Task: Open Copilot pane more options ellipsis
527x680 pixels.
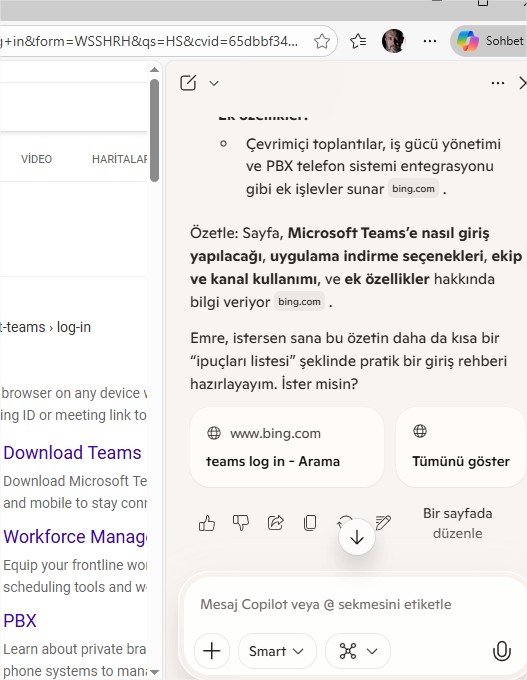Action: 498,83
